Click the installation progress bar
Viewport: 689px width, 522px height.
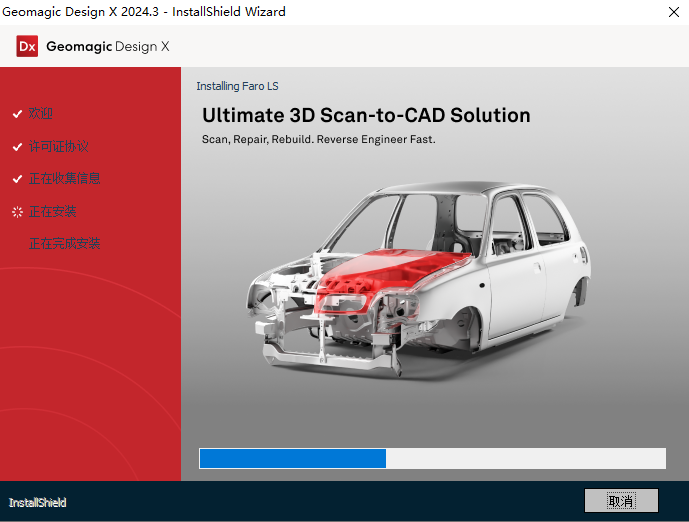(x=432, y=458)
